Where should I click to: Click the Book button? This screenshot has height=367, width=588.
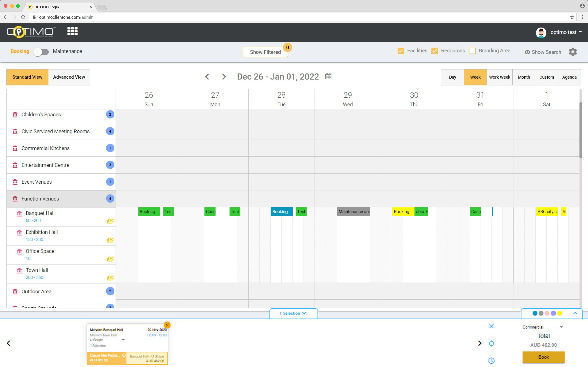pos(543,357)
